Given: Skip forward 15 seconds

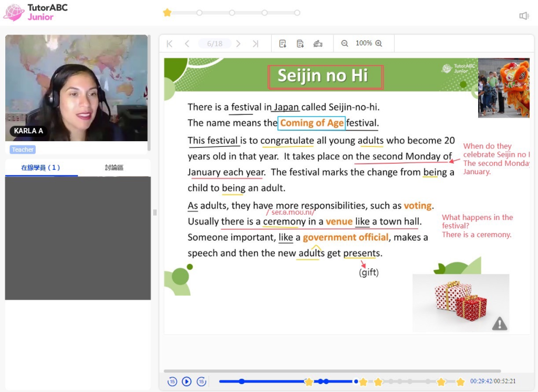Looking at the screenshot, I should 201,382.
